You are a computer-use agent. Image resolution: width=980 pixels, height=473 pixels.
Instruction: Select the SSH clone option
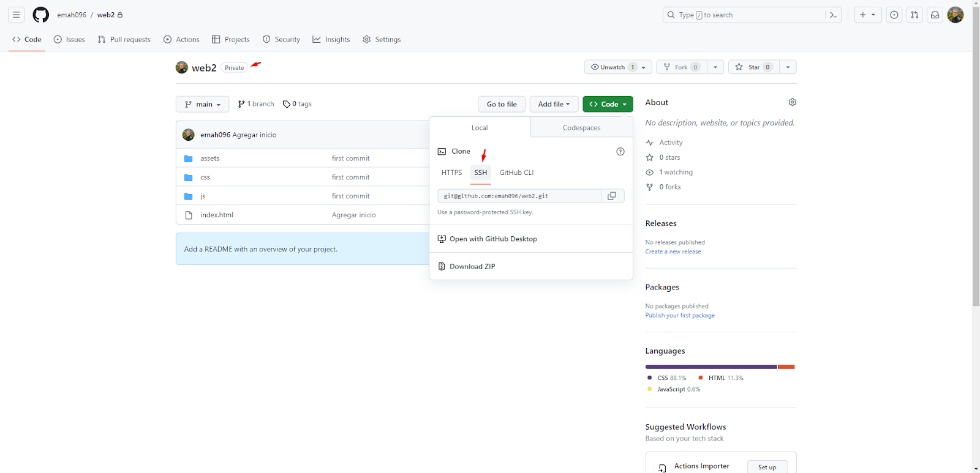(x=481, y=173)
